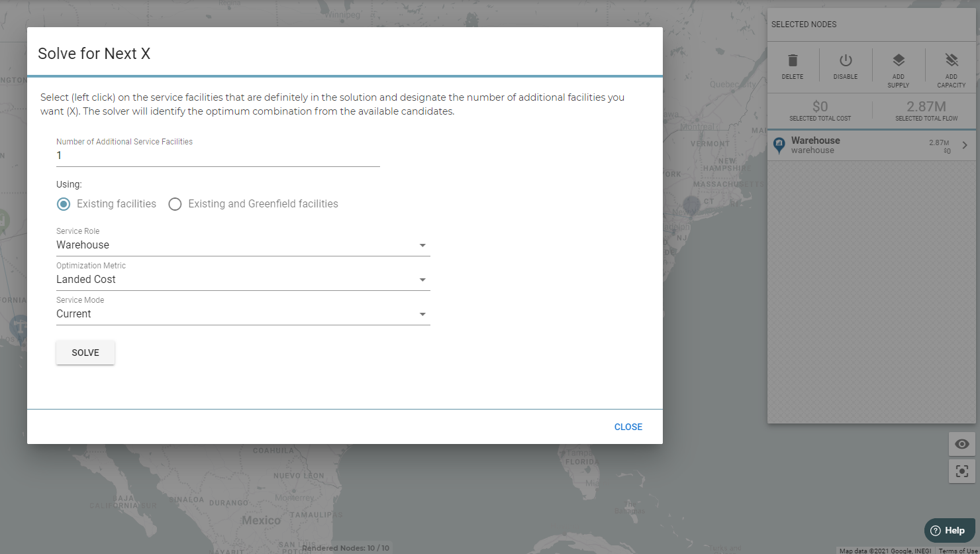The height and width of the screenshot is (554, 980).
Task: Click Rendered Nodes: 10 / 10 status text
Action: [x=346, y=548]
